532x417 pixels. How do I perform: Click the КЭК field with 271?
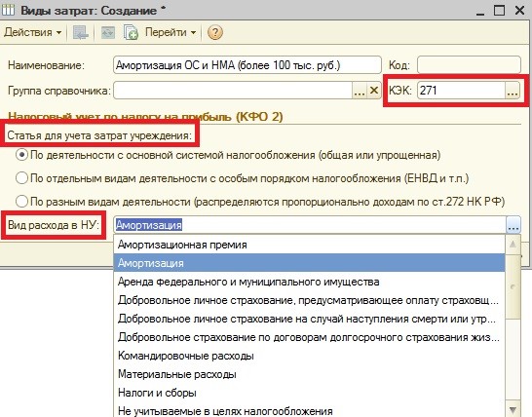[x=462, y=91]
